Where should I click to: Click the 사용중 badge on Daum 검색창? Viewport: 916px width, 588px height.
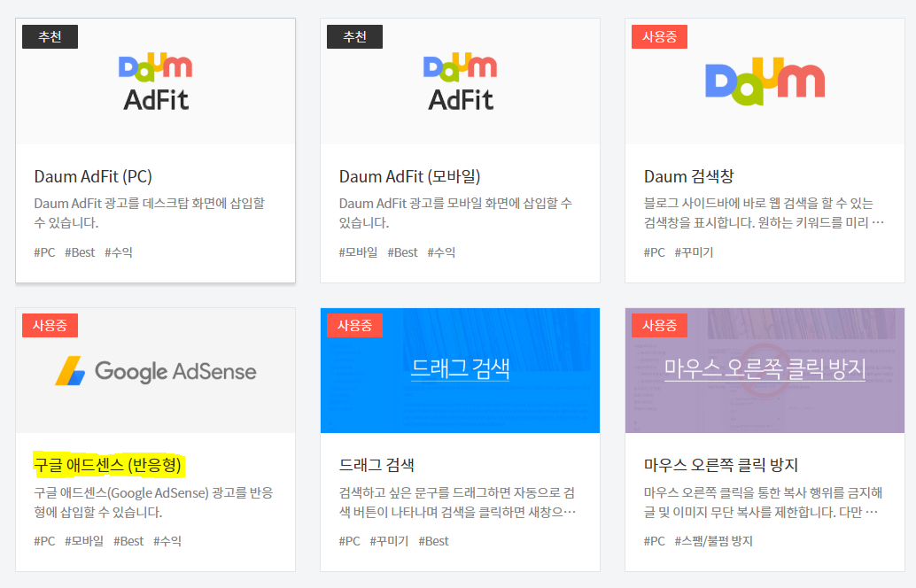tap(660, 37)
